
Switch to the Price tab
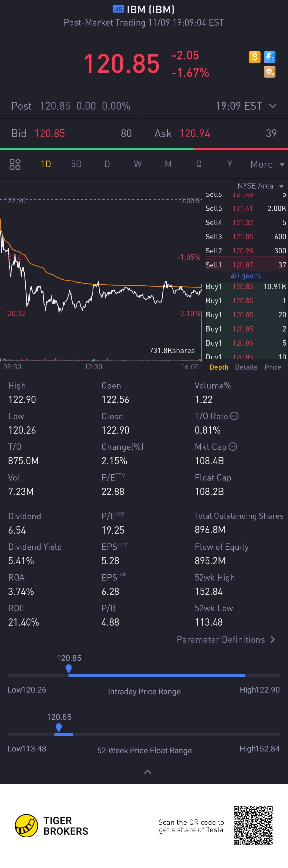(273, 367)
